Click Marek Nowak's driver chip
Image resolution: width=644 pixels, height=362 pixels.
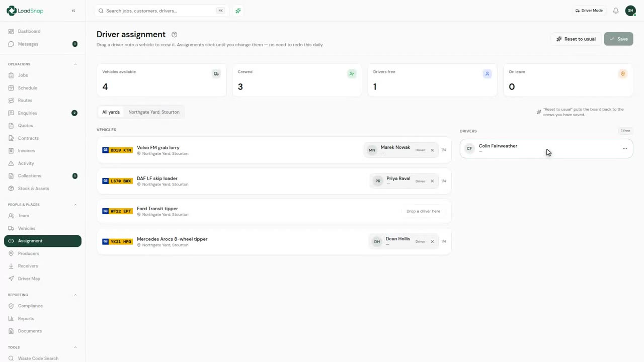coord(401,150)
